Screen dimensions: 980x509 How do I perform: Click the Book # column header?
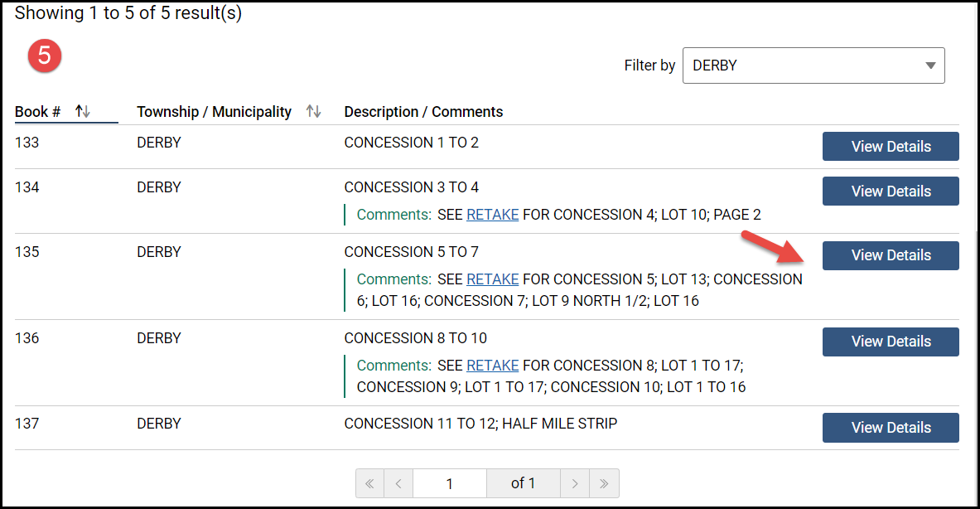click(x=37, y=112)
